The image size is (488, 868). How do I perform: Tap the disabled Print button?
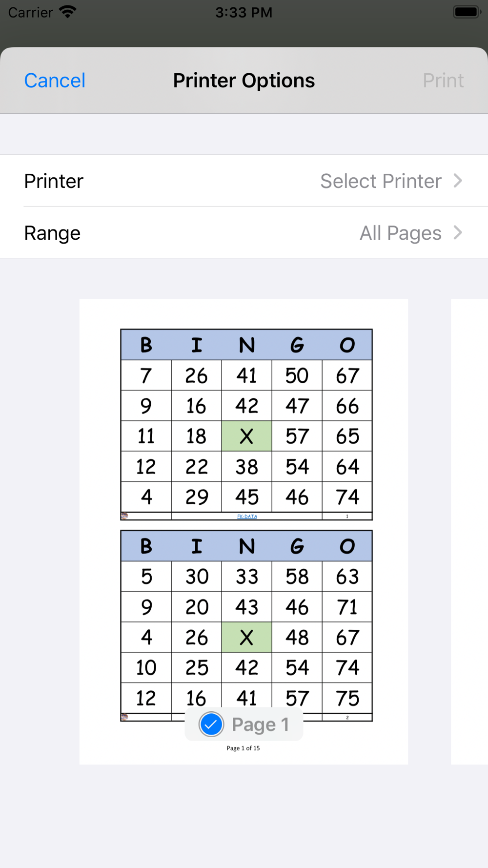coord(443,81)
